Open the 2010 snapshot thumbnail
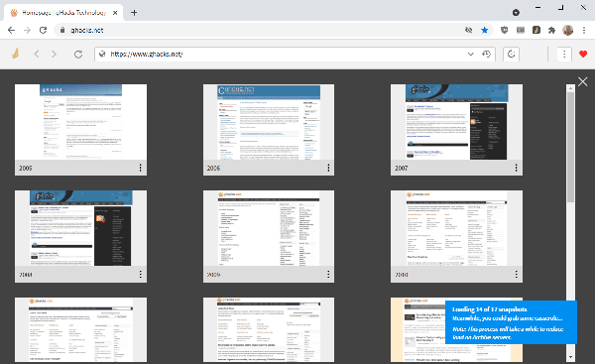 tap(456, 228)
